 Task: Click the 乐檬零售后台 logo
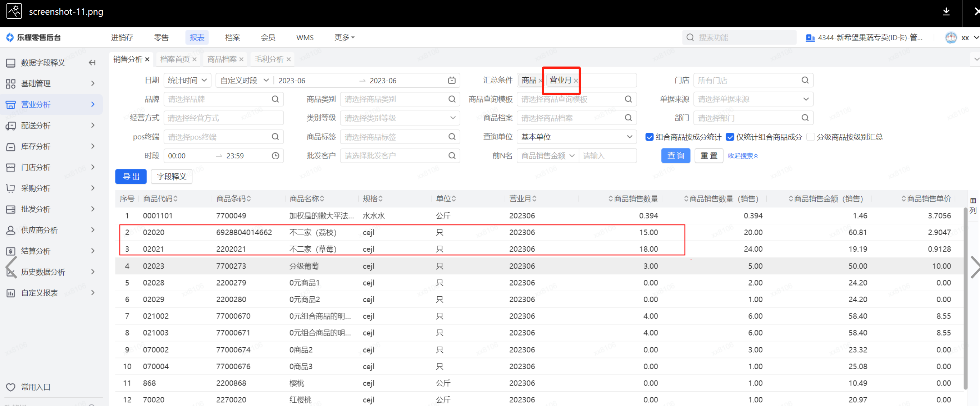coord(33,37)
